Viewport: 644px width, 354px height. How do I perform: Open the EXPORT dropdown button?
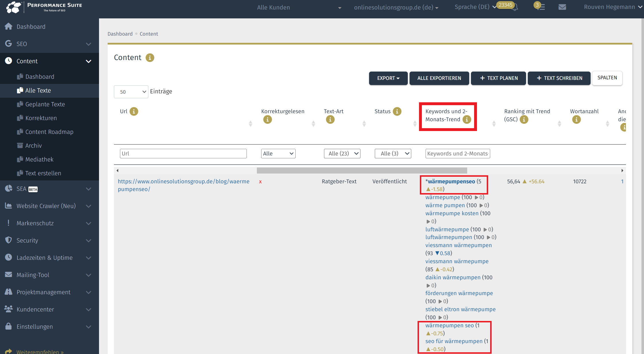point(388,78)
